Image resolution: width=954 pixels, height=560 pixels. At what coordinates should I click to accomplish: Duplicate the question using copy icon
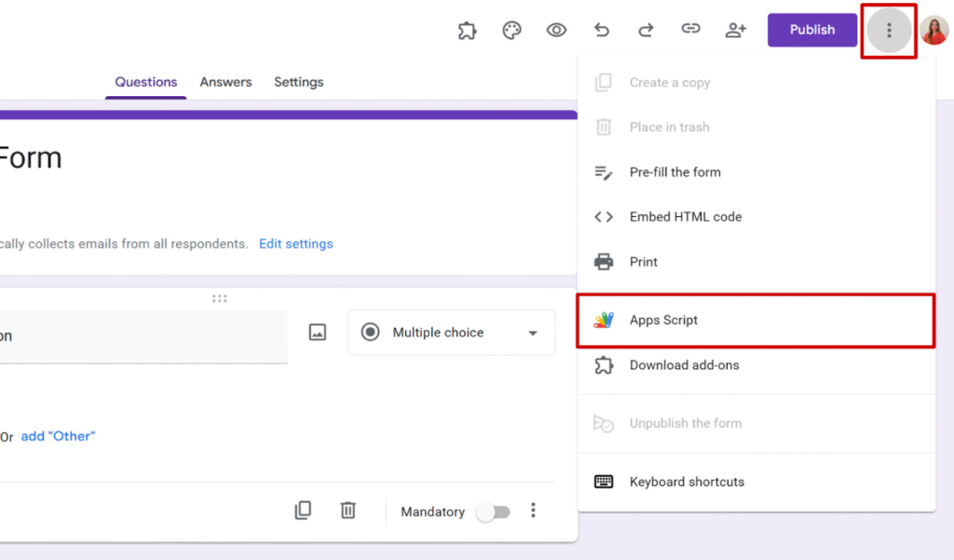point(303,511)
